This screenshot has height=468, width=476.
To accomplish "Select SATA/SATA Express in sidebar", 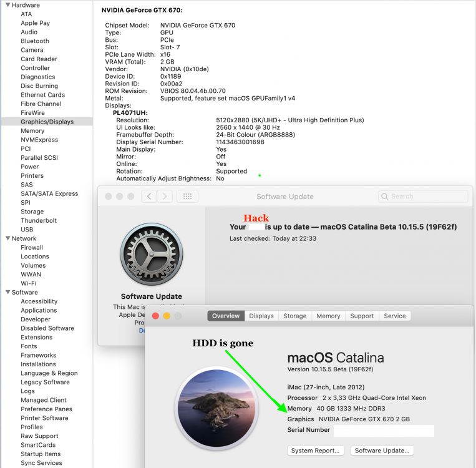I will [49, 193].
